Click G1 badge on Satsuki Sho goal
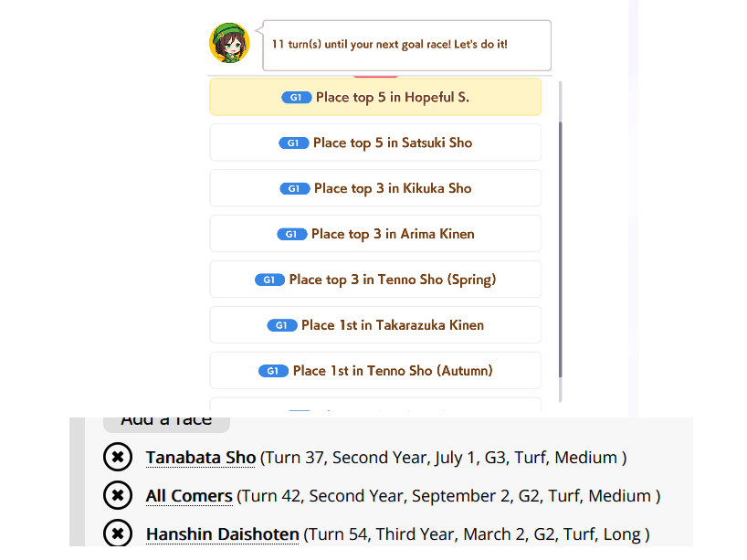 point(293,143)
